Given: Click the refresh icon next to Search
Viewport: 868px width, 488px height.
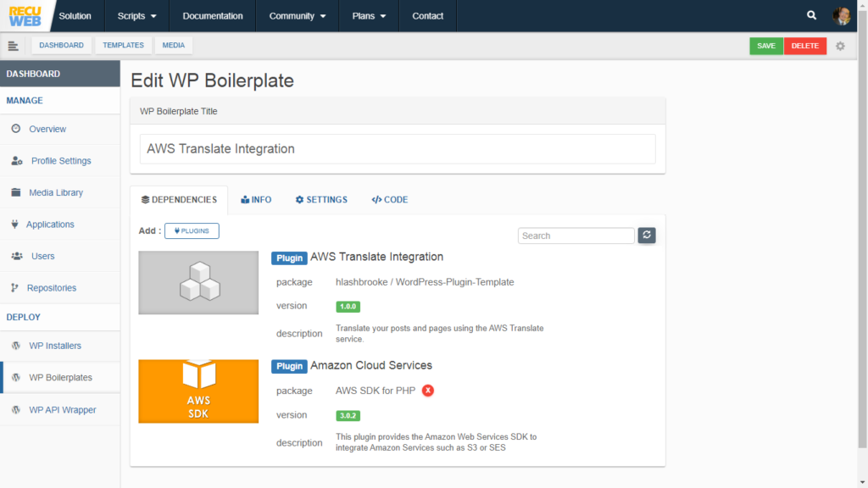Looking at the screenshot, I should (x=647, y=236).
